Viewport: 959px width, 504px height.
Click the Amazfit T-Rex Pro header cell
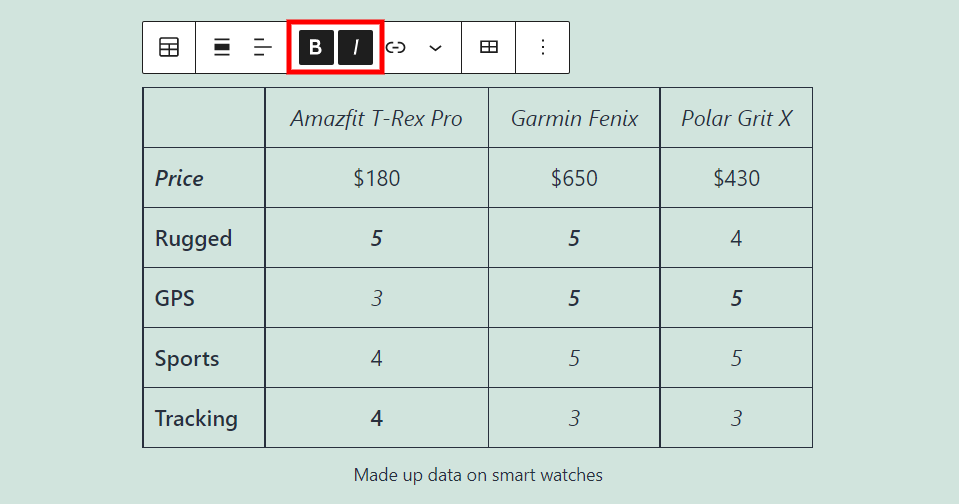376,118
